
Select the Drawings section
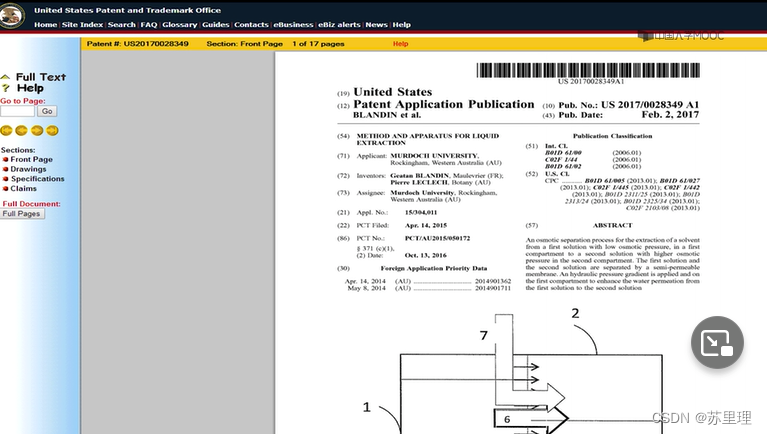pyautogui.click(x=28, y=169)
